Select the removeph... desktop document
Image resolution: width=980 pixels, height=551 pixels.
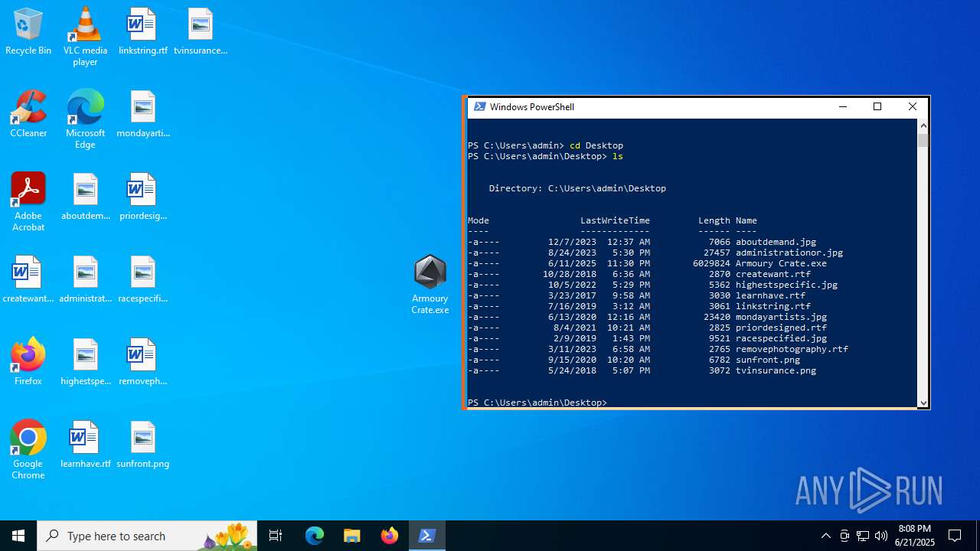pos(143,363)
